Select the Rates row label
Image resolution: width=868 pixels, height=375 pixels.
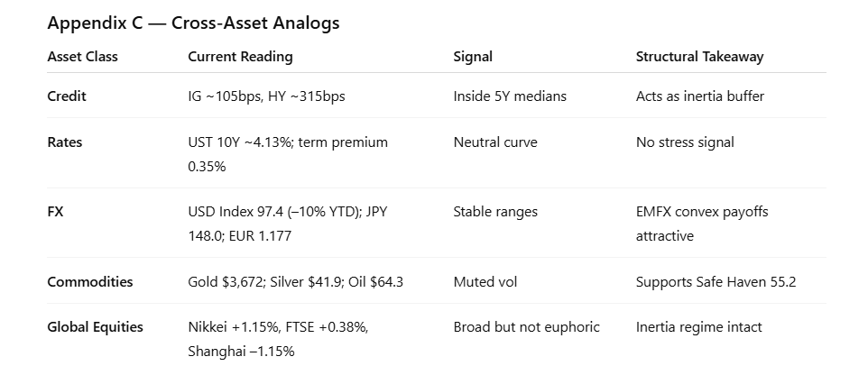(65, 142)
